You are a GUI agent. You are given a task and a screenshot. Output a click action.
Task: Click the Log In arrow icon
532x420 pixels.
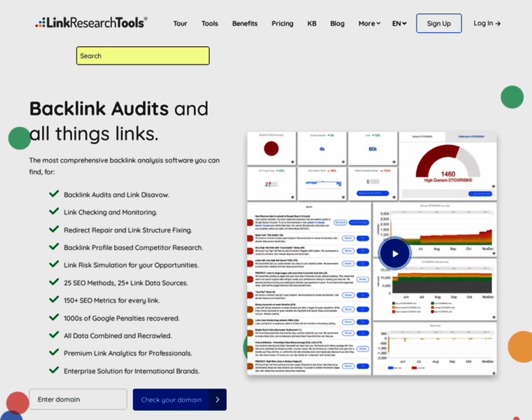click(498, 23)
